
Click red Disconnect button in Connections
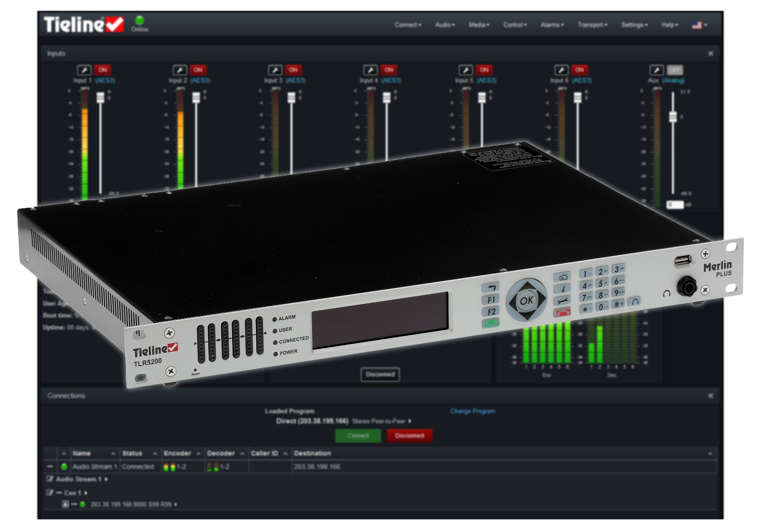click(410, 435)
